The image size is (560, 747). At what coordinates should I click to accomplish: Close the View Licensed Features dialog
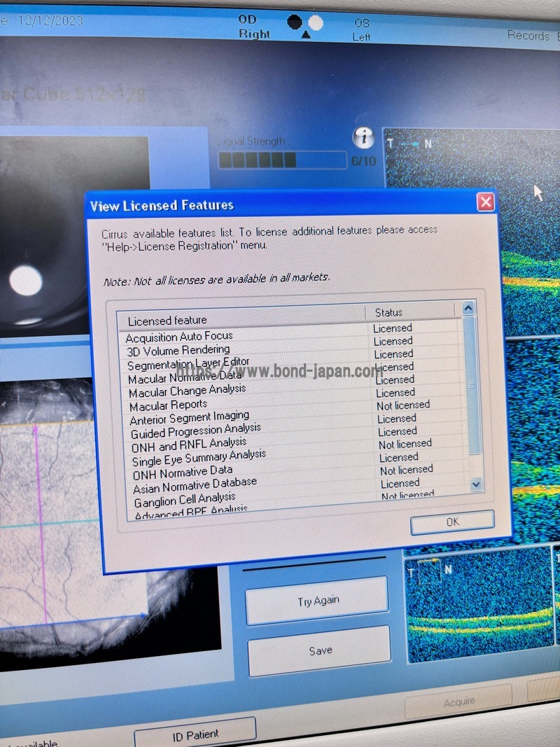pyautogui.click(x=485, y=203)
